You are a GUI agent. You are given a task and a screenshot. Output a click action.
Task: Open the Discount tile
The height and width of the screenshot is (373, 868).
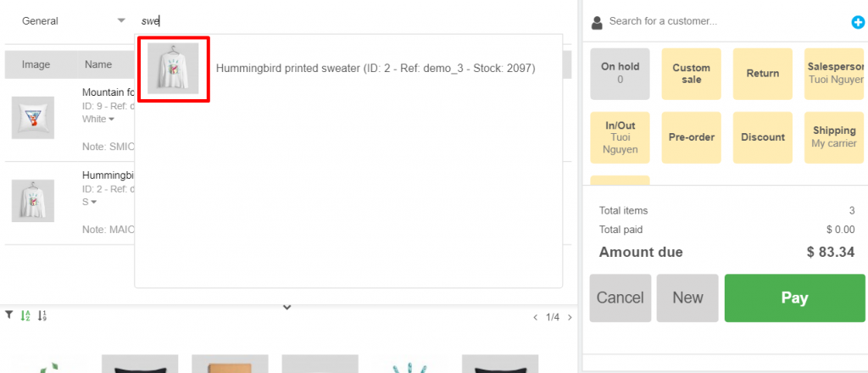[x=762, y=137]
